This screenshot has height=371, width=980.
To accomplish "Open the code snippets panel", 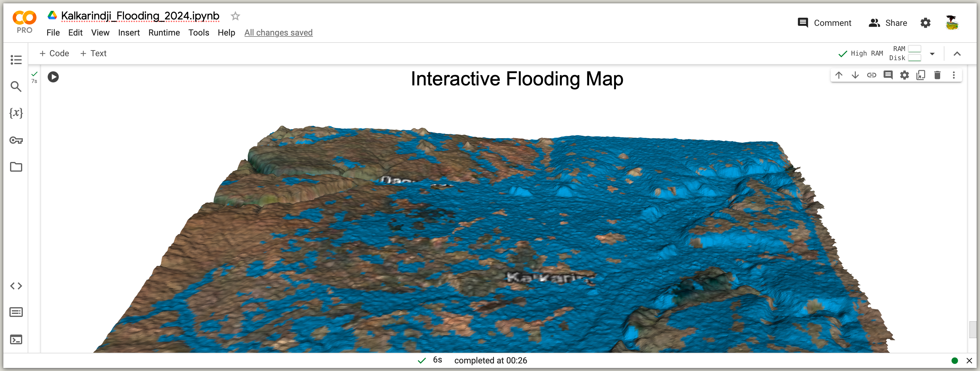I will 16,286.
